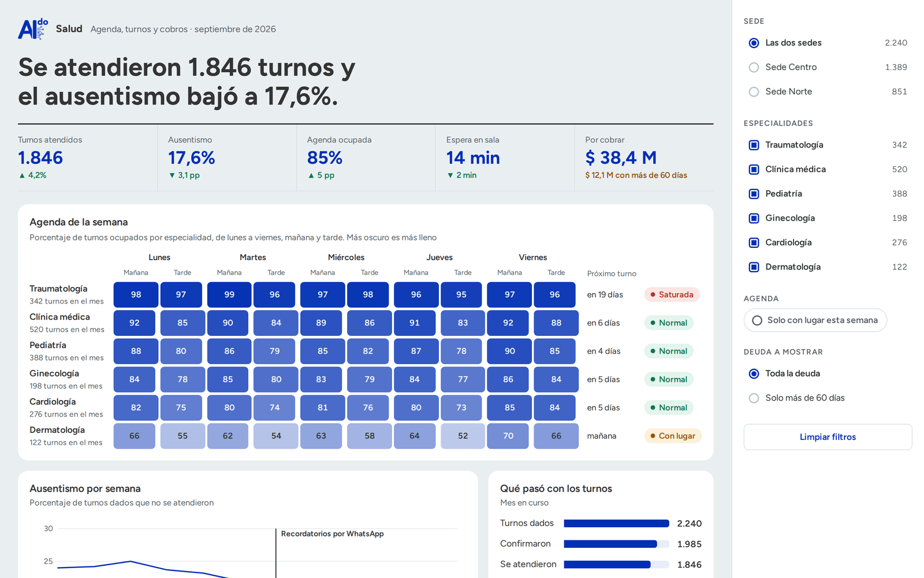Image resolution: width=924 pixels, height=578 pixels.
Task: Toggle the Clínica médica checkbox
Action: [x=754, y=169]
